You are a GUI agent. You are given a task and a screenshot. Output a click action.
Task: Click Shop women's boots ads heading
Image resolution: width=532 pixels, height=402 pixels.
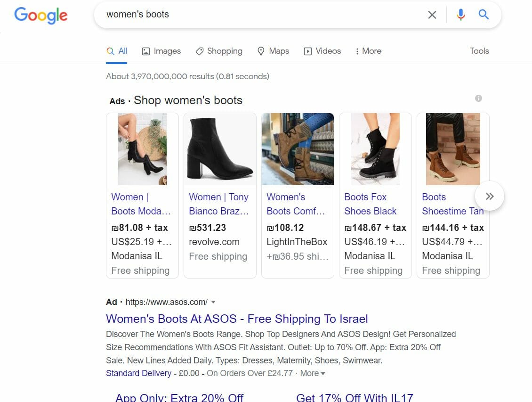(188, 100)
